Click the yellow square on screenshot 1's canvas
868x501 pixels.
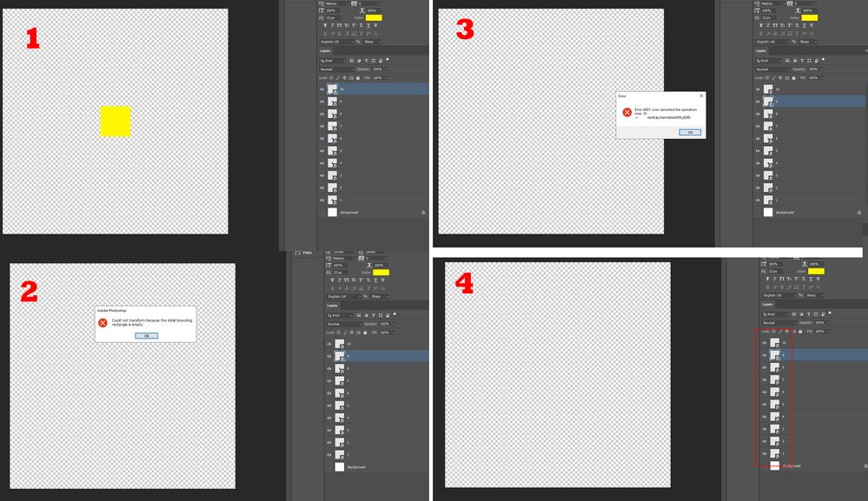116,121
